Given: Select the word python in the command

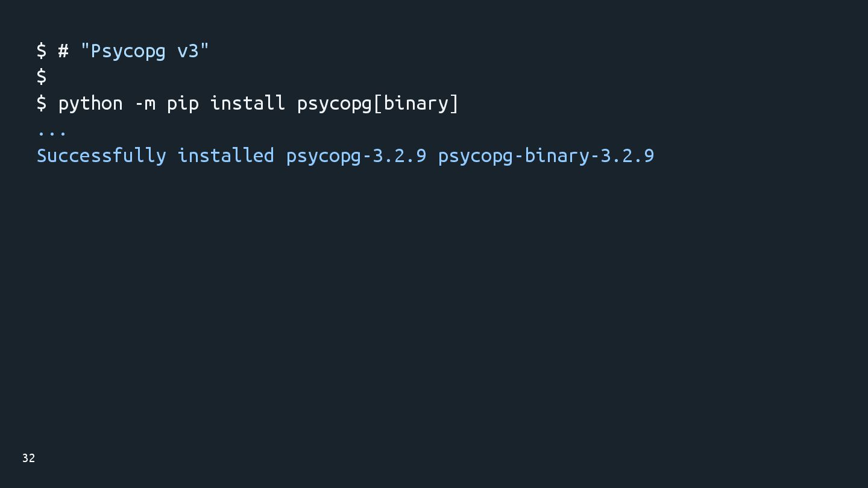Looking at the screenshot, I should (90, 103).
